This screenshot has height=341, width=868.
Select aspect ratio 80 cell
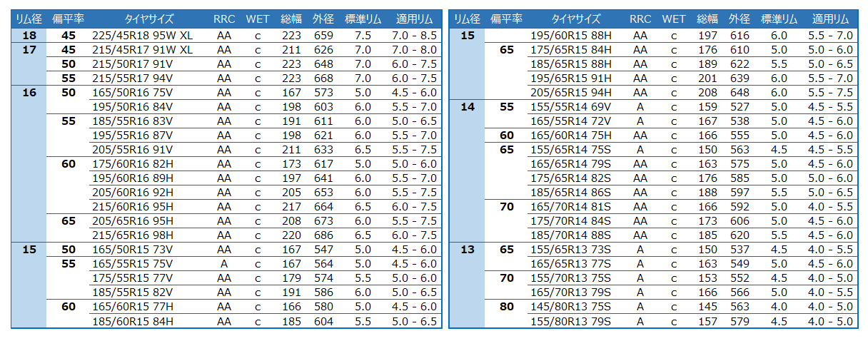[507, 306]
